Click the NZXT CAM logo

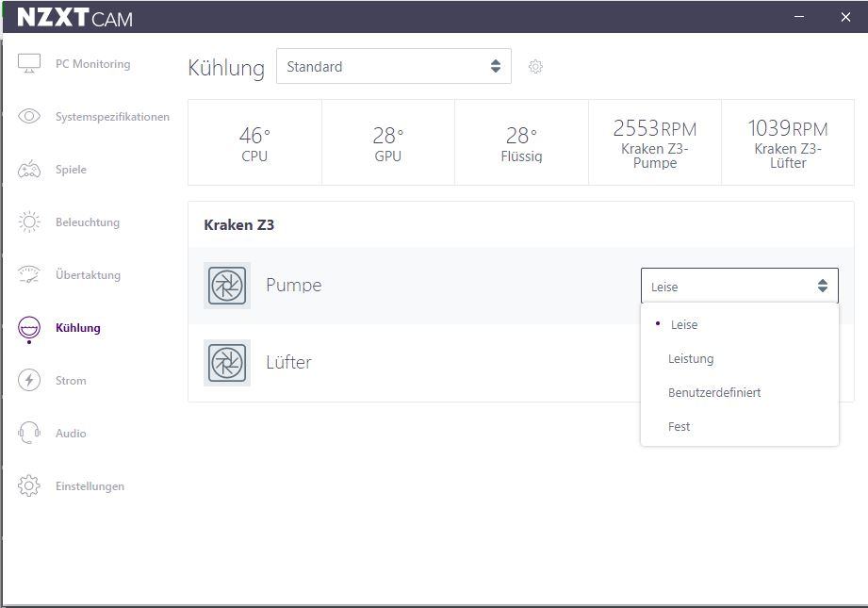(x=74, y=18)
